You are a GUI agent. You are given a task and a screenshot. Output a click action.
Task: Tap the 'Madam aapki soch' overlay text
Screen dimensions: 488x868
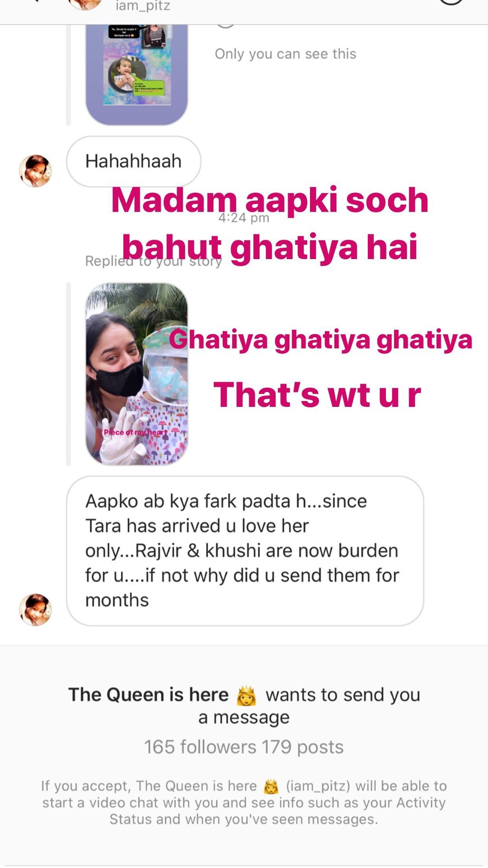tap(270, 200)
